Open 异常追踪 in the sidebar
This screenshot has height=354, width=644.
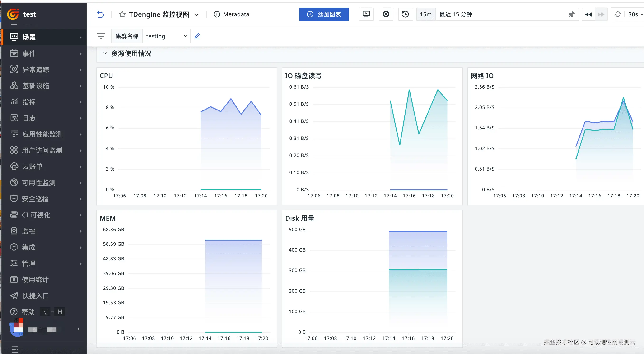[x=44, y=69]
